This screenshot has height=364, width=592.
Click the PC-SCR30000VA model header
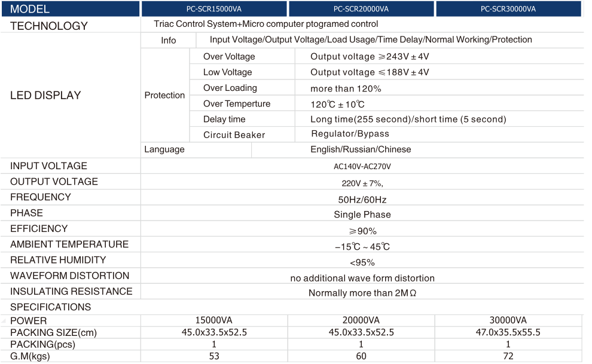click(x=508, y=9)
